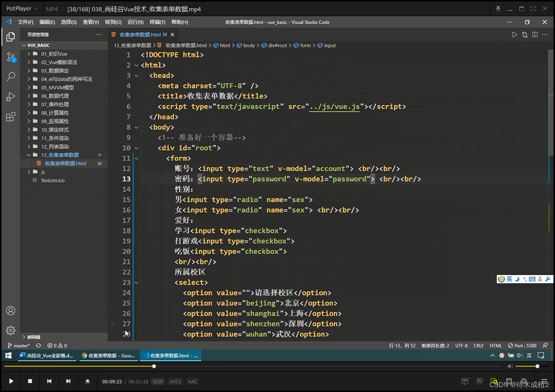Click the video seek progress bar handle
This screenshot has height=392, width=555.
154,366
